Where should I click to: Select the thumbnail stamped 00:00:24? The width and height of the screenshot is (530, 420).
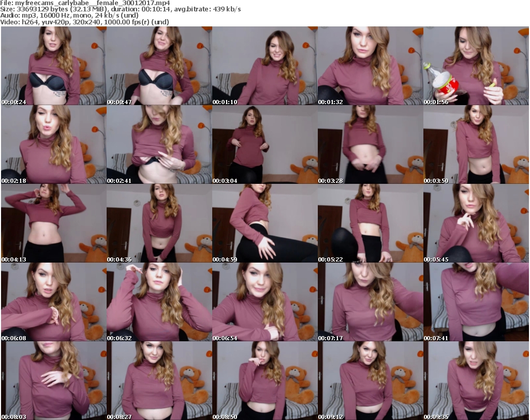click(54, 66)
